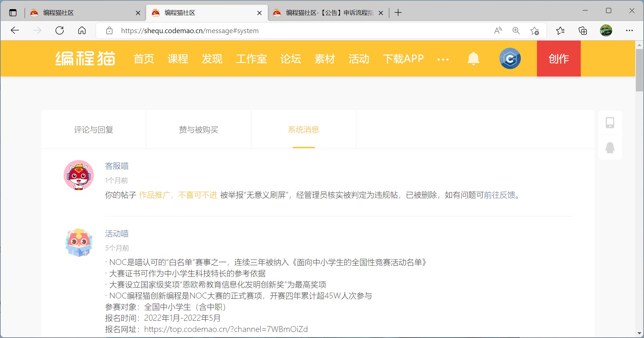Click the 报名网址 top.codemao.cn line
Screen dimensions: 644x338
207,329
